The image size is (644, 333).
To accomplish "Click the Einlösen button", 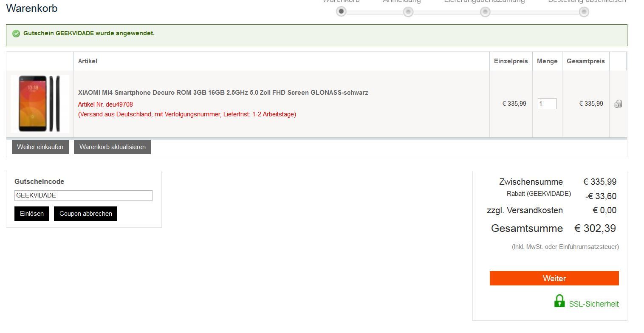I will 32,214.
